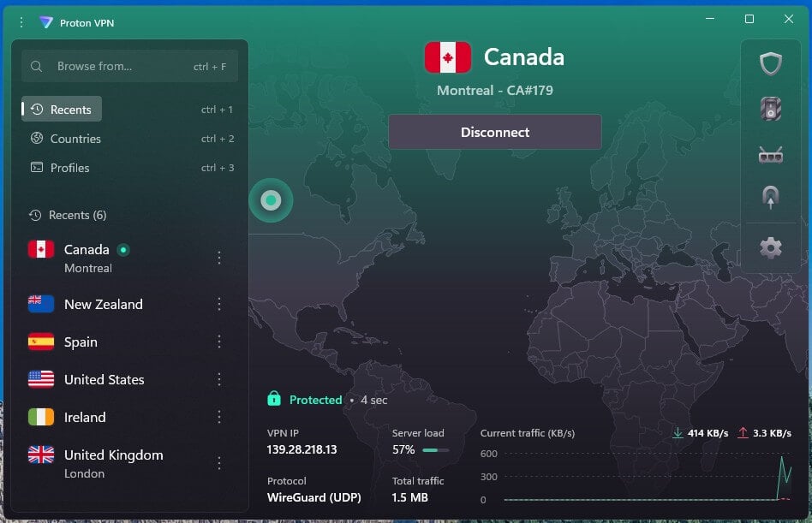The width and height of the screenshot is (812, 523).
Task: Click the Disconnect button
Action: (x=495, y=132)
